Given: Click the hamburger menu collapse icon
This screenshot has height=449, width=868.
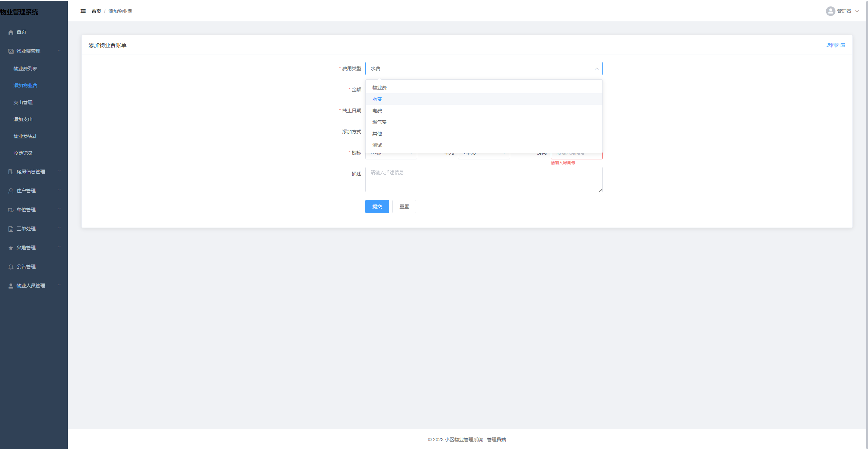Looking at the screenshot, I should click(83, 11).
